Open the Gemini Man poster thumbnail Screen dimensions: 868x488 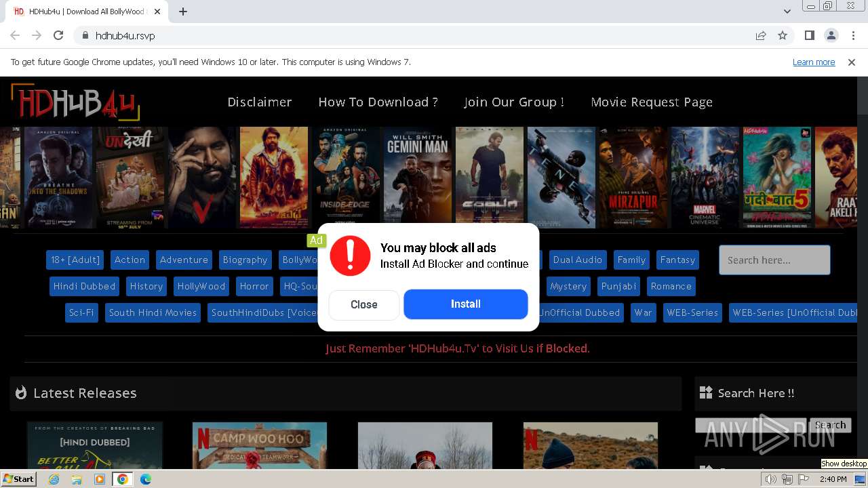click(418, 178)
